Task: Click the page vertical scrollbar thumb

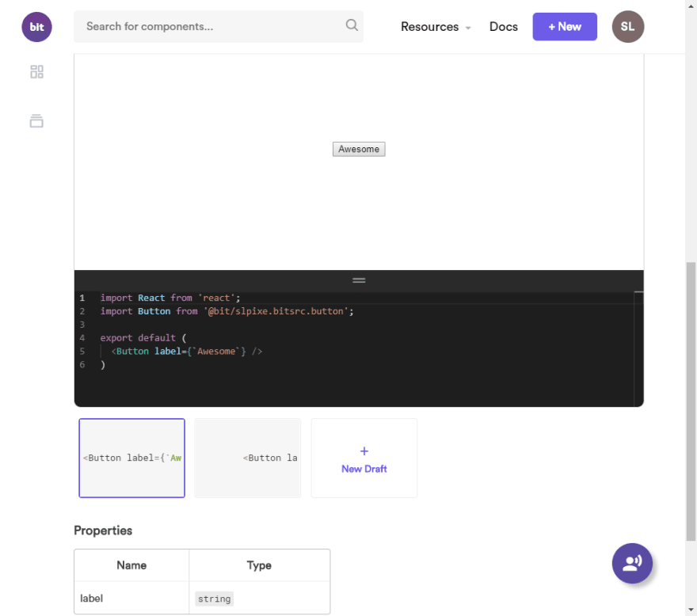Action: 691,401
